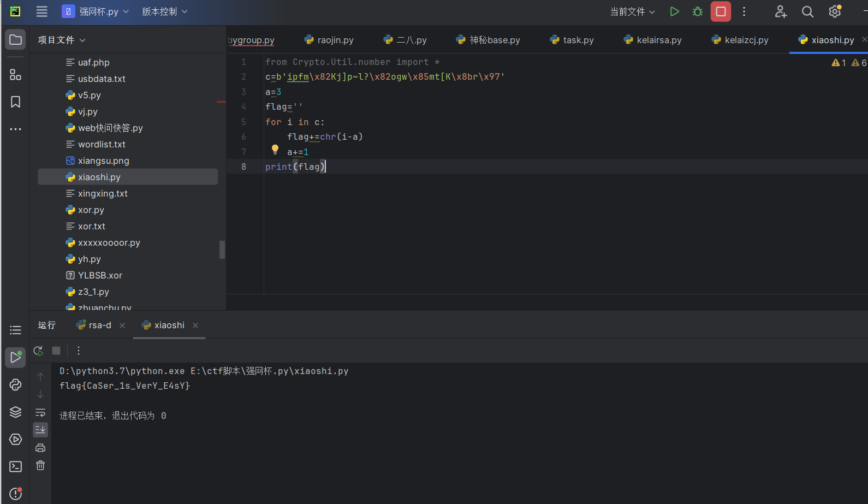Start debugging with the bug icon
Screen dimensions: 868x504
pos(698,11)
